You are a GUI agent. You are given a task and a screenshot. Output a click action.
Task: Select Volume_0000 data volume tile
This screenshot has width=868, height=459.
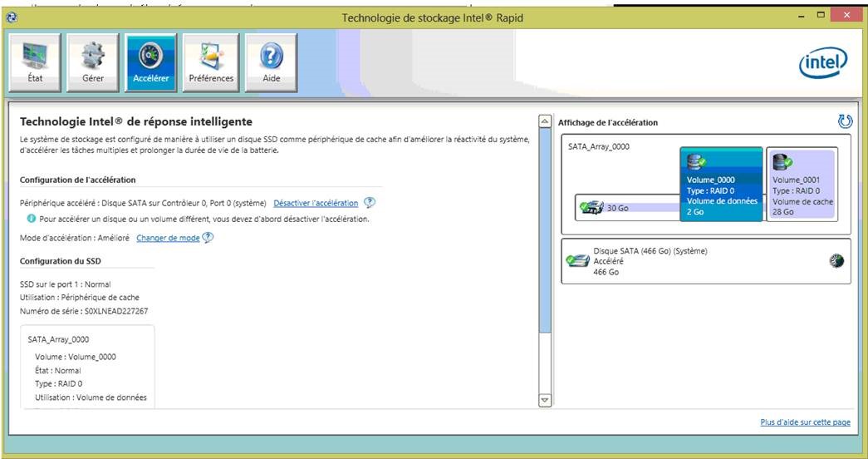(721, 184)
